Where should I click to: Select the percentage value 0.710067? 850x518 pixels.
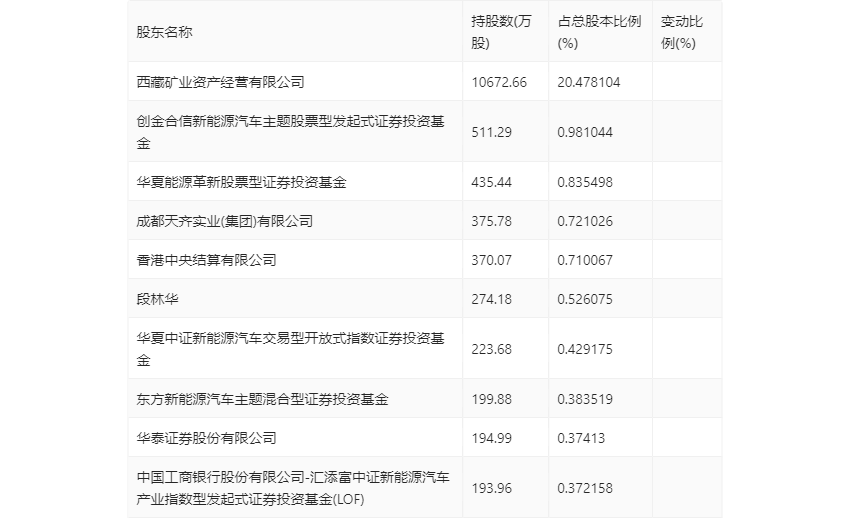point(585,260)
